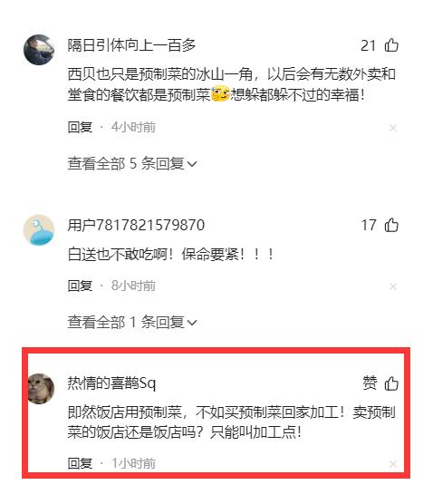This screenshot has height=504, width=423.
Task: Open alien avatar of 用户7817821579870
Action: [39, 230]
